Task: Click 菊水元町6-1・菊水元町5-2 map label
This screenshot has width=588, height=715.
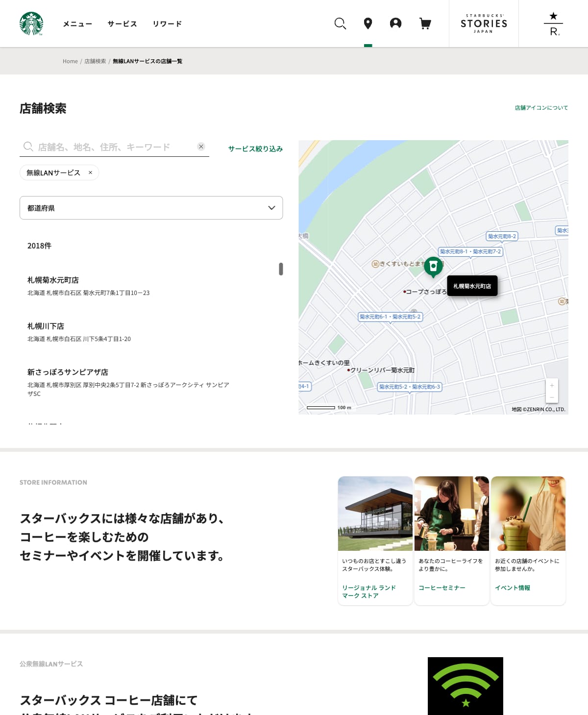Action: (x=390, y=317)
